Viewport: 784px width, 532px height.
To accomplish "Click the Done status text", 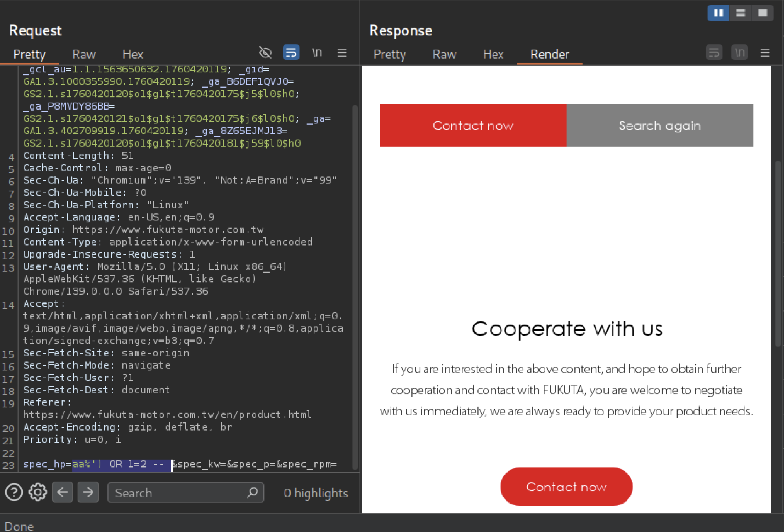I will click(19, 526).
